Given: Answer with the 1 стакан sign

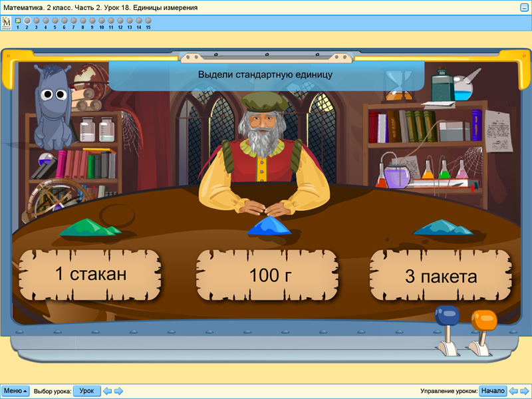Looking at the screenshot, I should click(91, 274).
